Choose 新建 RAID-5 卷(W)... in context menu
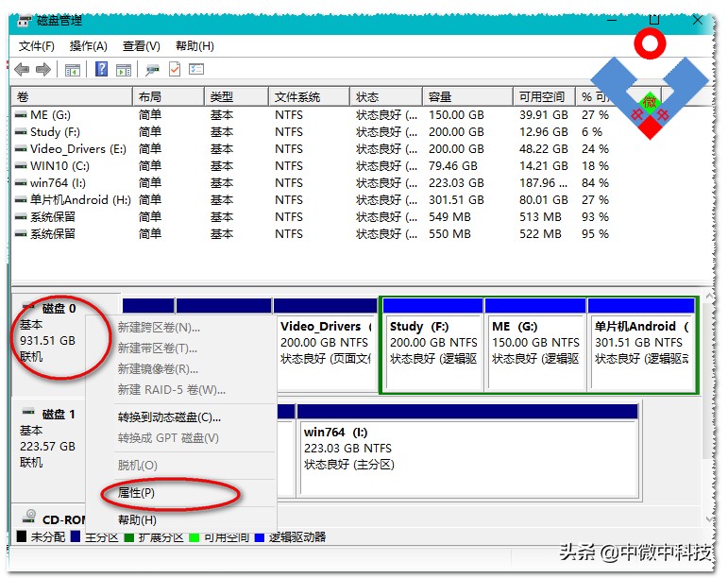Image resolution: width=728 pixels, height=578 pixels. [x=171, y=389]
